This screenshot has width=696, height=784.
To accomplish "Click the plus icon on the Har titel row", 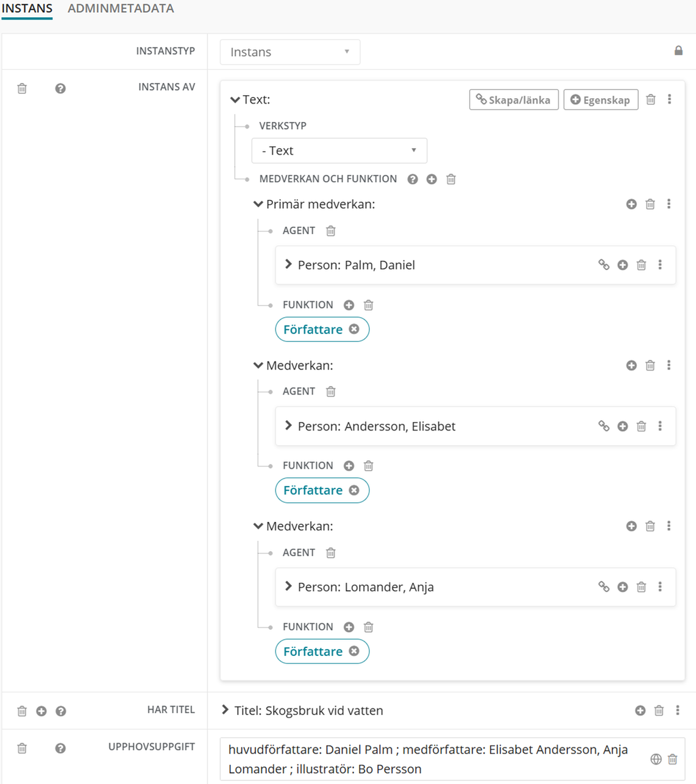I will point(40,710).
